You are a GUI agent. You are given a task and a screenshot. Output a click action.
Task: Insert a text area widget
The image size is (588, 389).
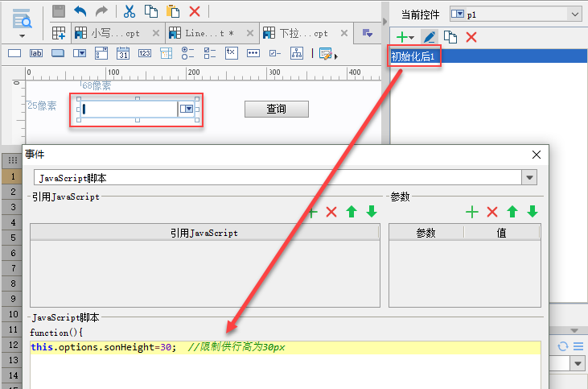[232, 53]
